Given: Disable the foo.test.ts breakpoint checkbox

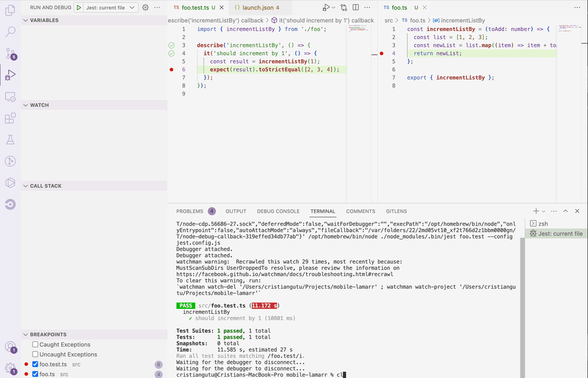Looking at the screenshot, I should [x=36, y=365].
